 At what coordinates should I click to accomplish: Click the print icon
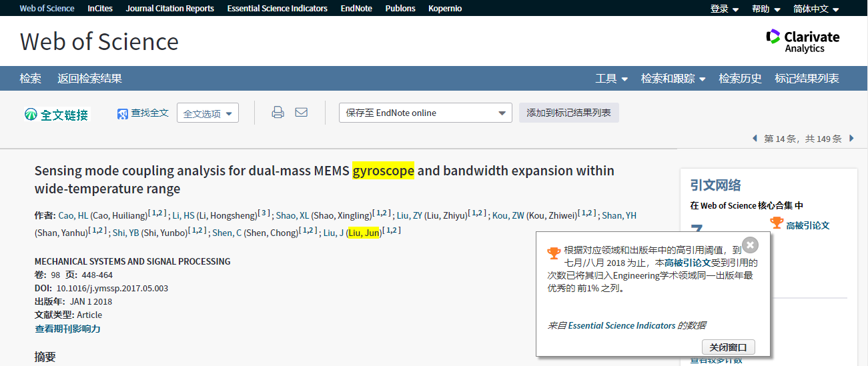click(x=278, y=113)
